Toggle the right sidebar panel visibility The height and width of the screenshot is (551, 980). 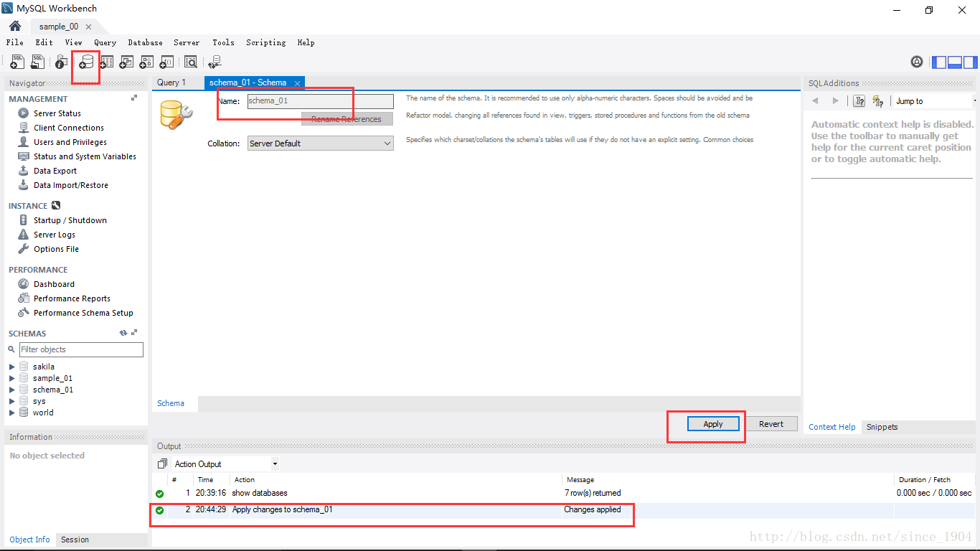tap(969, 62)
